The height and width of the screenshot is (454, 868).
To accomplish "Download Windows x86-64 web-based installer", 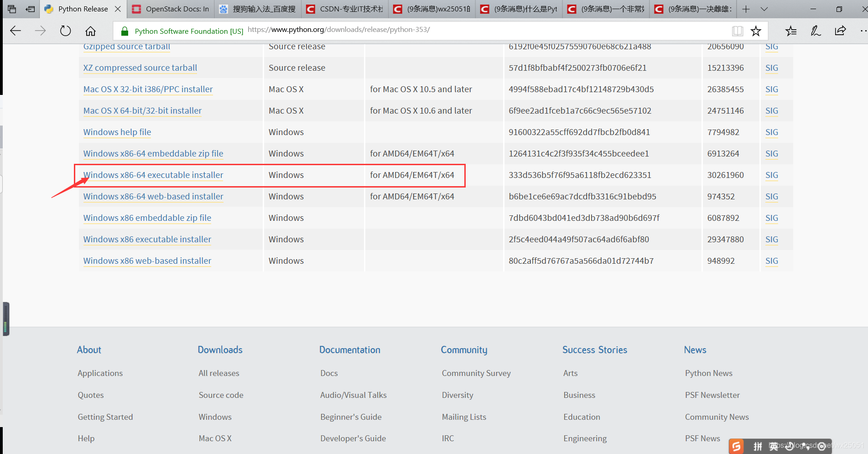I will tap(153, 197).
